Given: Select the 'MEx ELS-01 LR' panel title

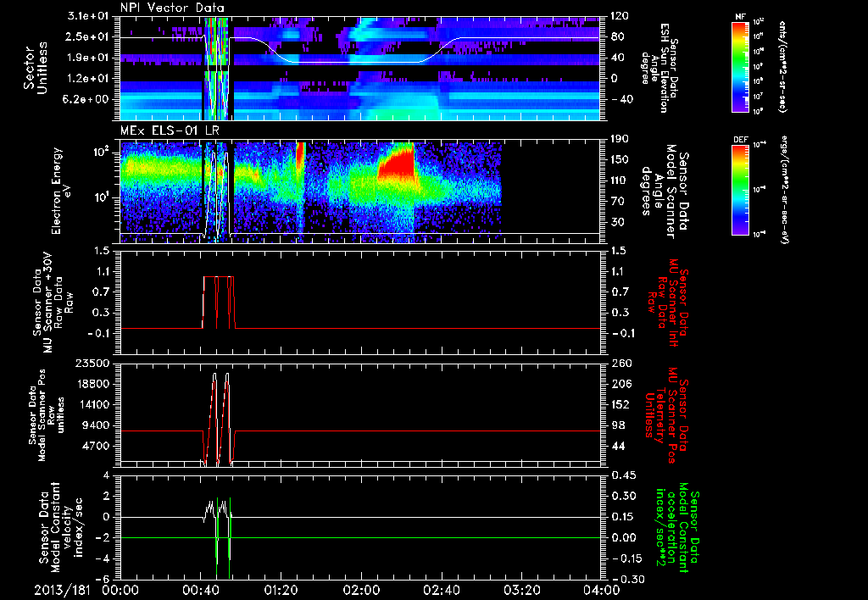Looking at the screenshot, I should coord(168,131).
